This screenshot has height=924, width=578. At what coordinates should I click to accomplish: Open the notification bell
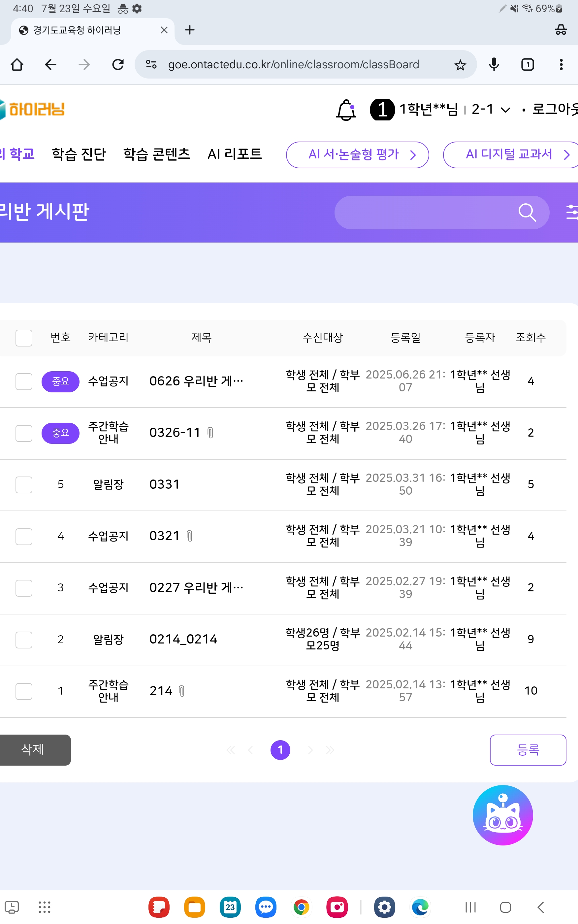tap(346, 110)
